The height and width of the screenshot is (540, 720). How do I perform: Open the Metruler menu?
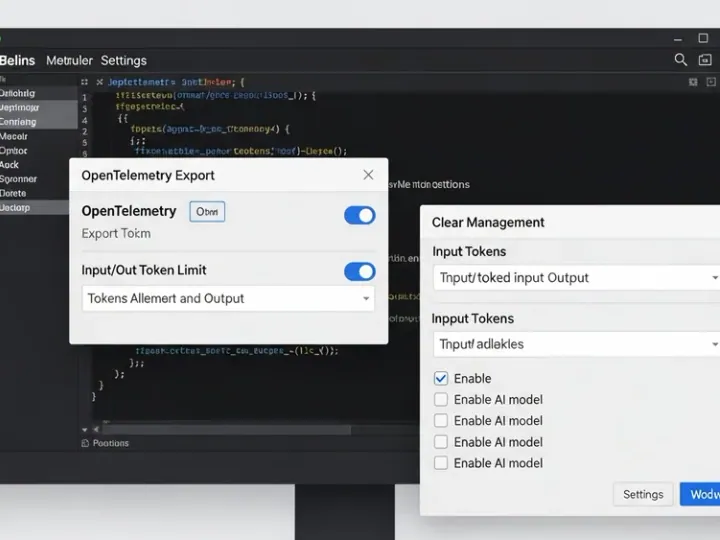click(x=69, y=61)
